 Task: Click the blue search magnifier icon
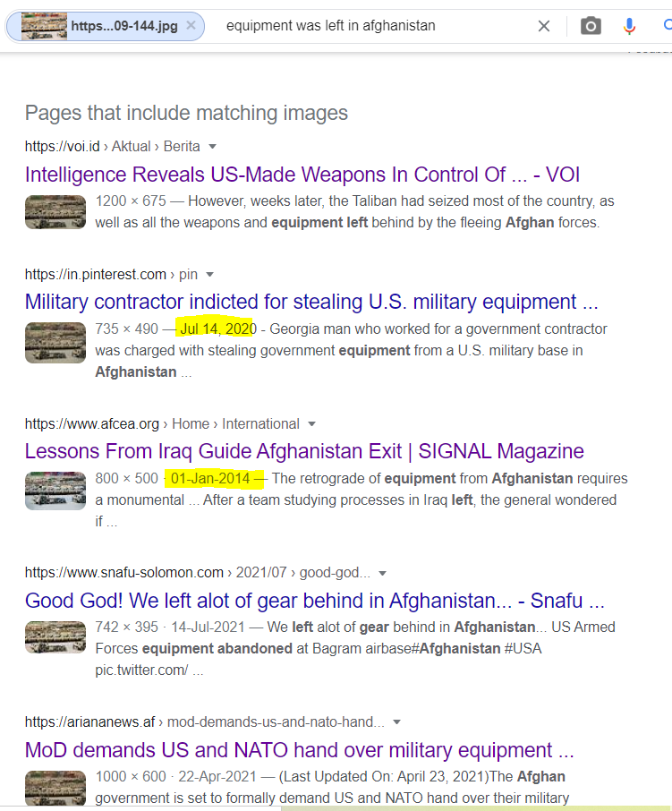[x=668, y=25]
